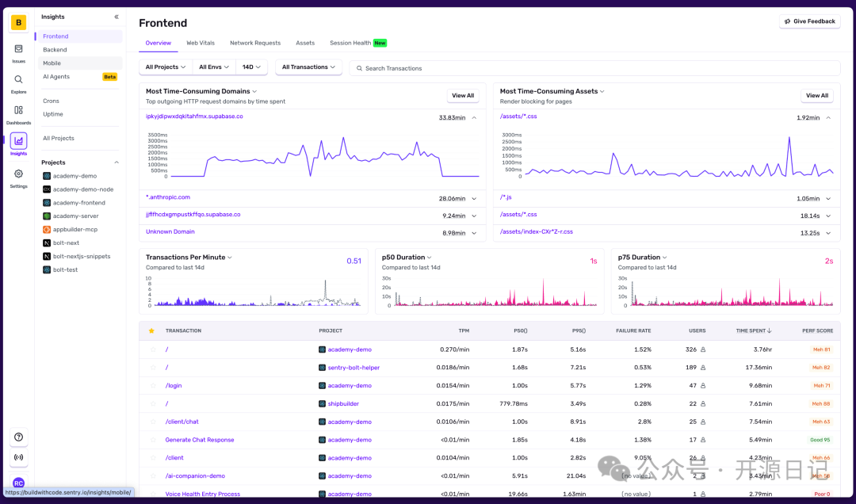Click the Give Feedback button

809,21
